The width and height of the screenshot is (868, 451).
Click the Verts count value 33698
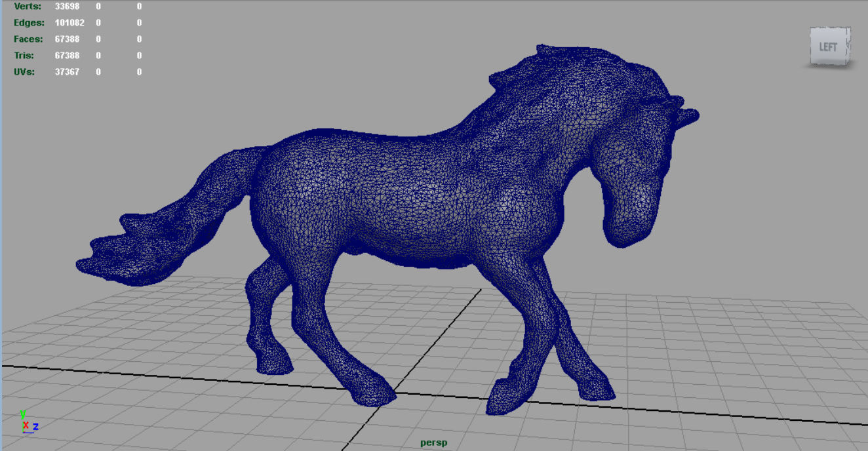point(68,7)
